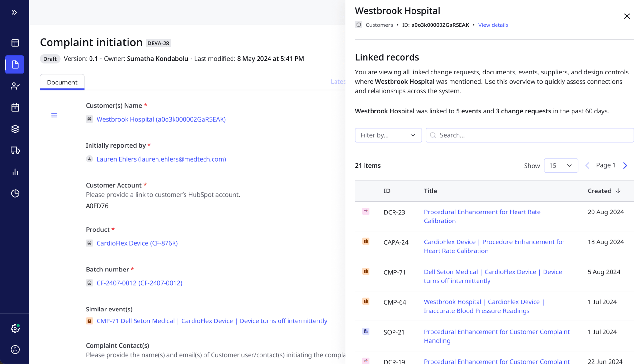Open View details for Westbrook Hospital
This screenshot has height=364, width=644.
pyautogui.click(x=493, y=25)
